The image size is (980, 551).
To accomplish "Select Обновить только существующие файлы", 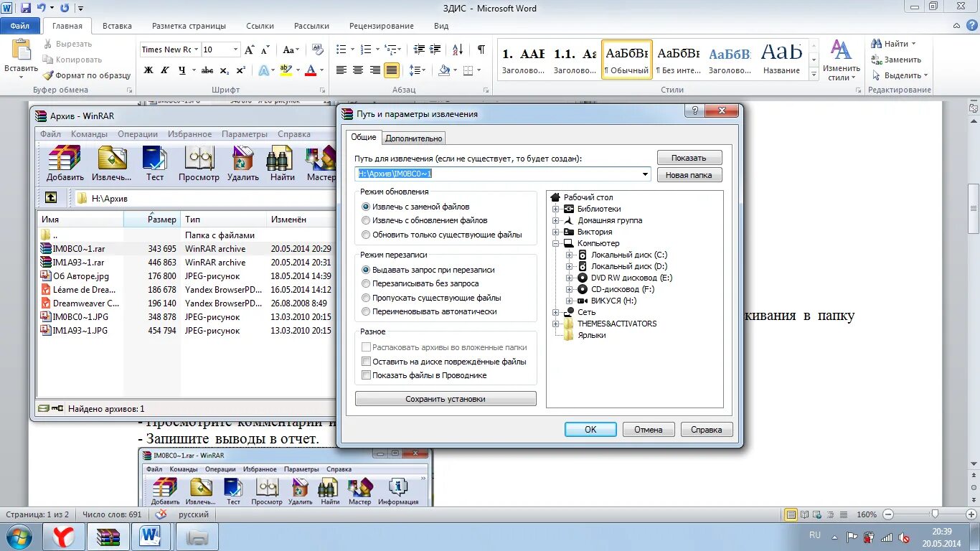I will tap(442, 235).
